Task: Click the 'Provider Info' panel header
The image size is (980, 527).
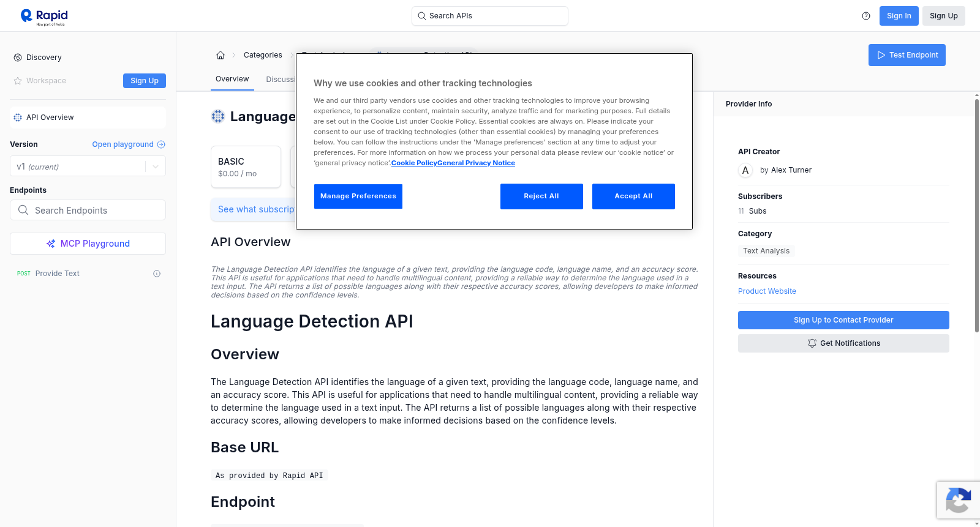Action: coord(748,104)
